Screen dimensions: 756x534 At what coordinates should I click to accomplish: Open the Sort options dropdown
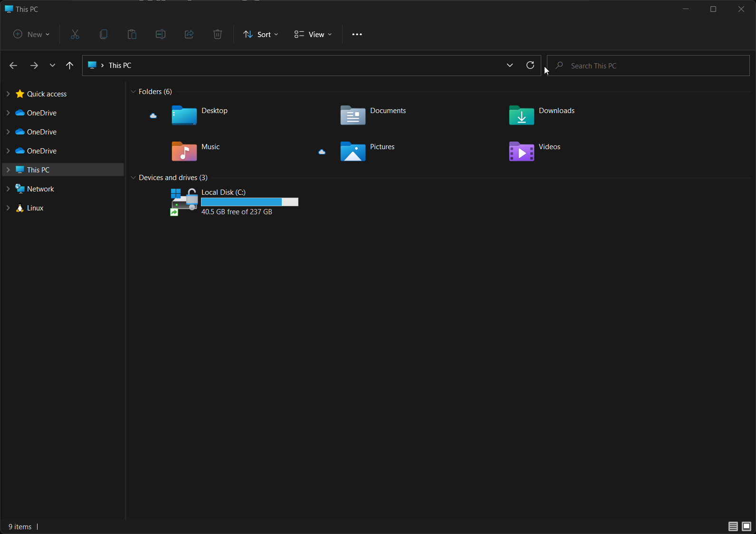tap(260, 34)
